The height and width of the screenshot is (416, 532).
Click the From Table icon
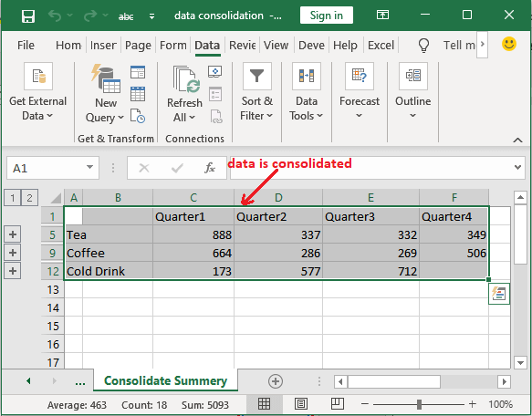(138, 94)
